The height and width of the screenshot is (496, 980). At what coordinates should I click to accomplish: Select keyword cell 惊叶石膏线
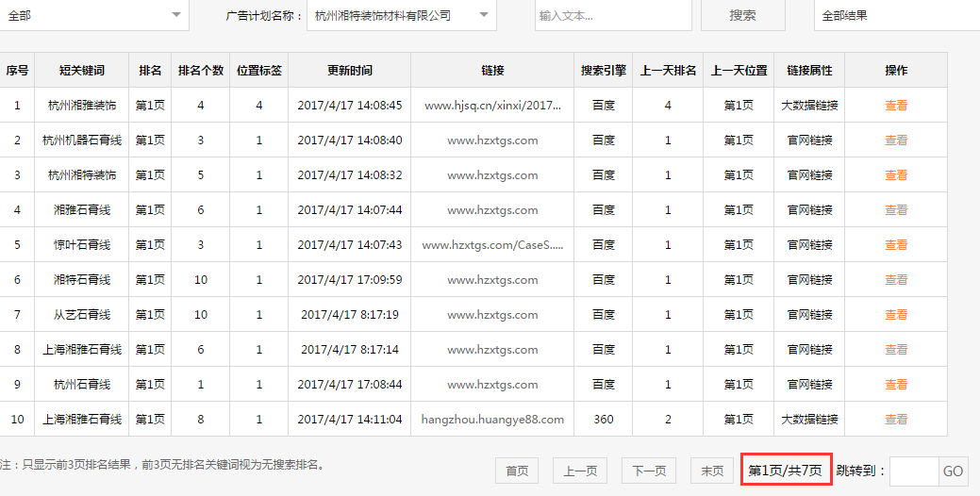82,245
